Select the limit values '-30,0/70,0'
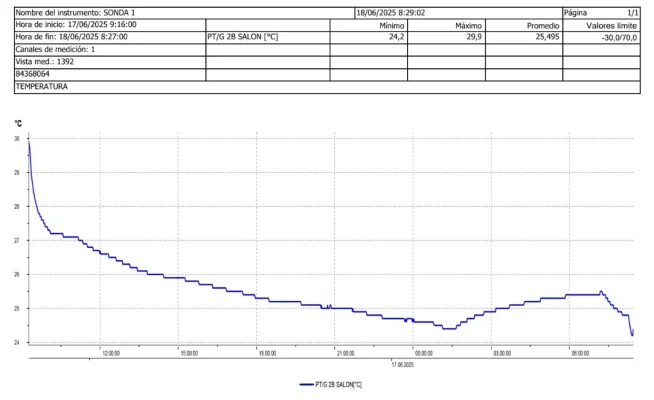The image size is (654, 400). coord(619,38)
